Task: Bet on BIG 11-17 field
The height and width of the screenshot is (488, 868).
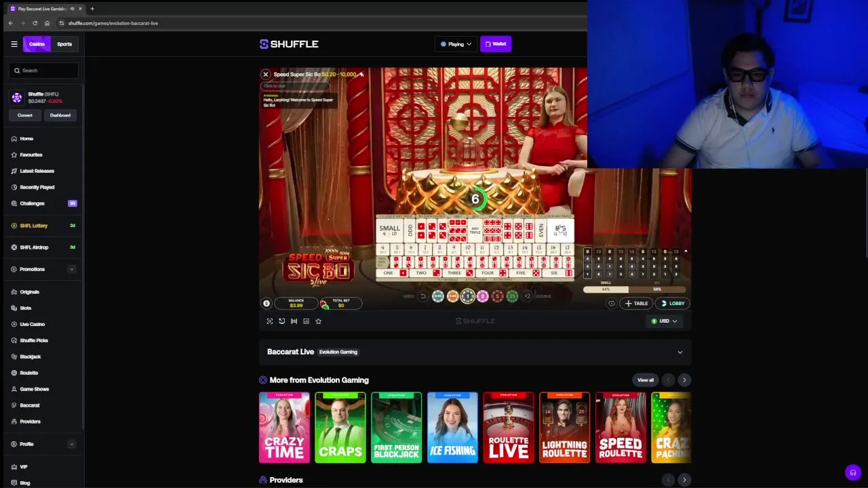Action: 560,230
